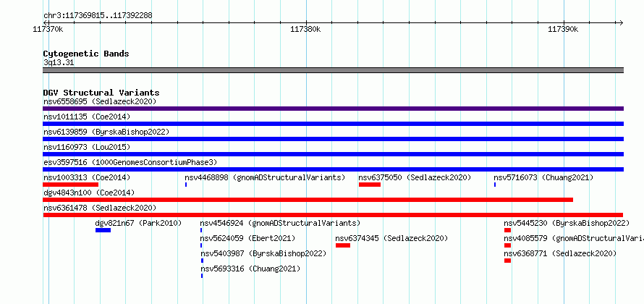Select the 3q13.31 band label

(59, 62)
